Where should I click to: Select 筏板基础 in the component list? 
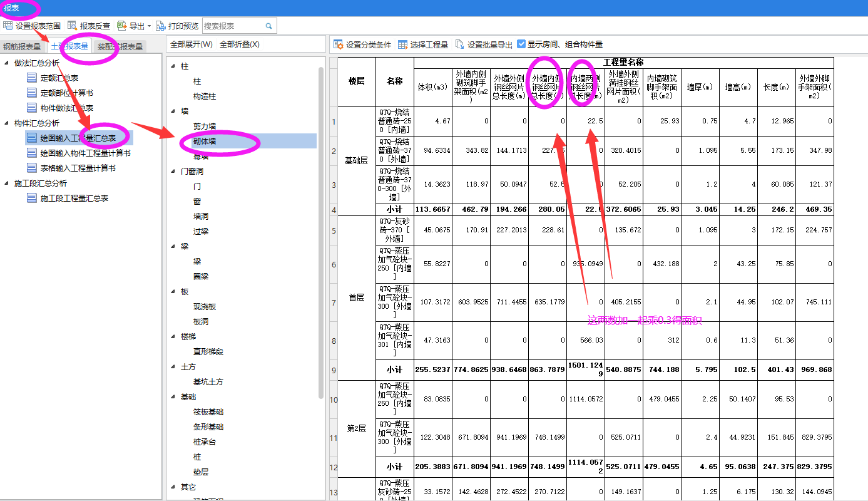(x=208, y=412)
